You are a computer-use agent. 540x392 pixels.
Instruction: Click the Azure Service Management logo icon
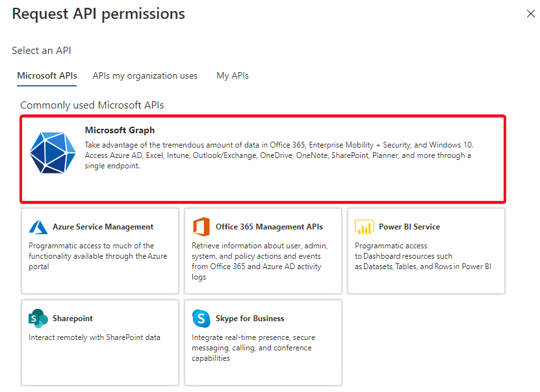(x=38, y=227)
